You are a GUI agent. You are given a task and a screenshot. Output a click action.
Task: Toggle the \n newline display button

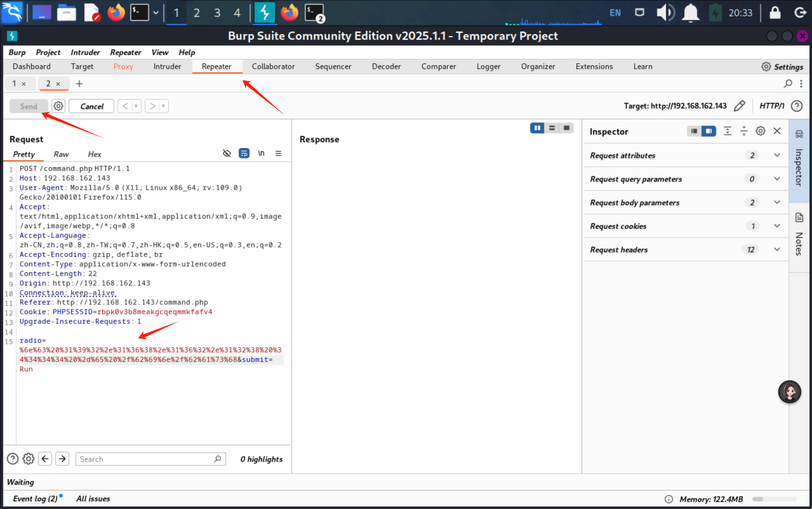(261, 154)
